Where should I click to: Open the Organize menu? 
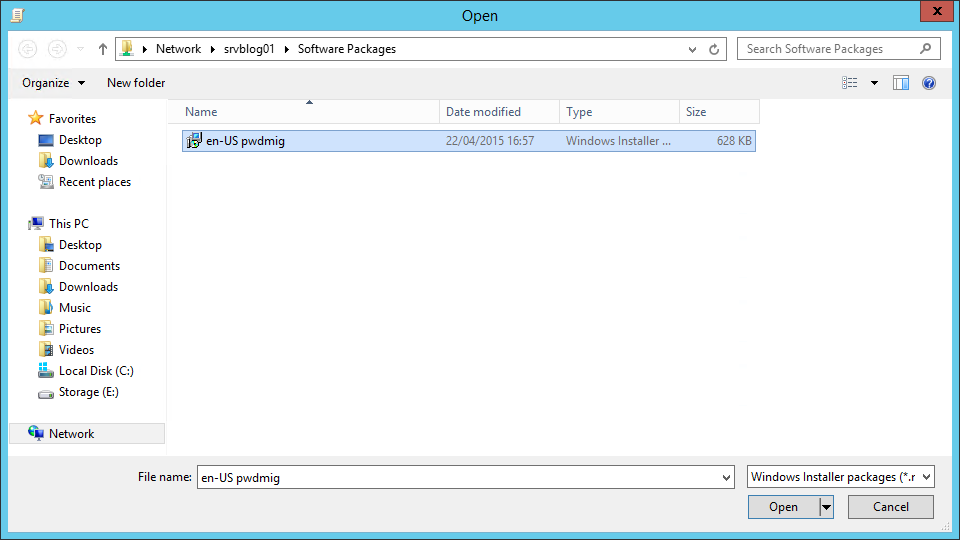click(53, 83)
